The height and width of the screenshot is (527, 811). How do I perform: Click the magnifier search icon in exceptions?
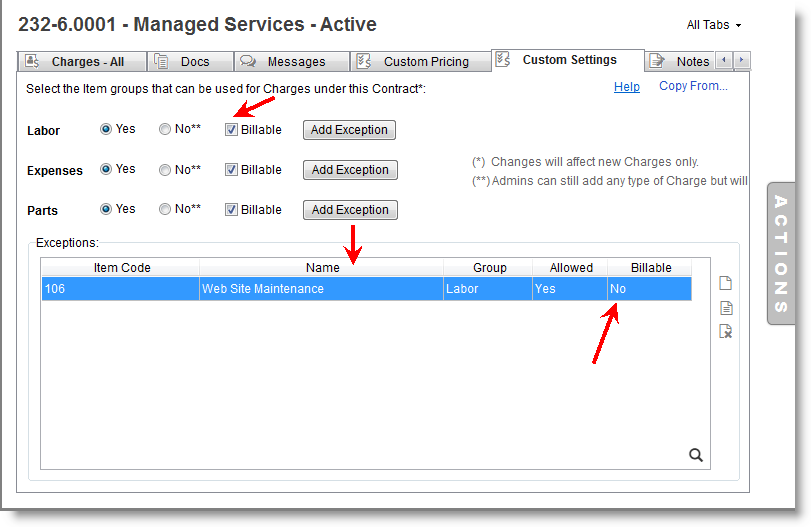[x=696, y=455]
